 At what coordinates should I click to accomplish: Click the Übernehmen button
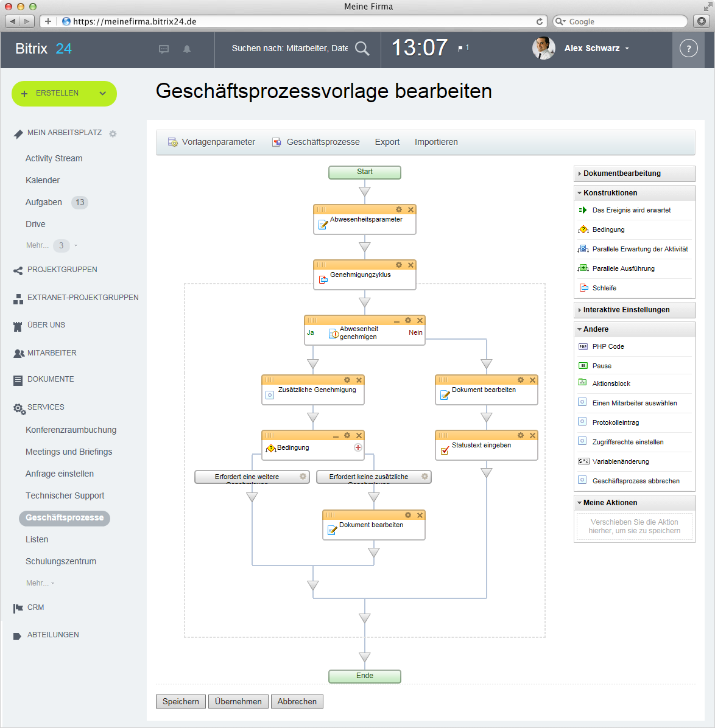tap(238, 701)
